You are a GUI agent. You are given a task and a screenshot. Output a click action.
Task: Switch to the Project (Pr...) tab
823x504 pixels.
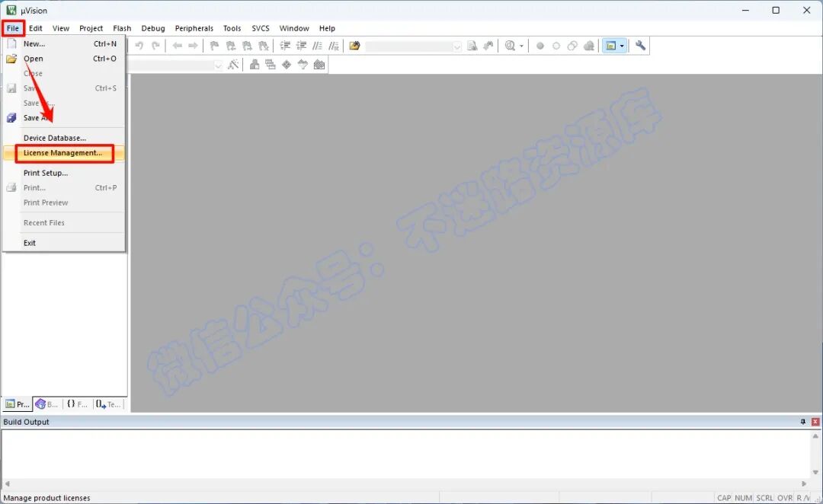coord(18,404)
